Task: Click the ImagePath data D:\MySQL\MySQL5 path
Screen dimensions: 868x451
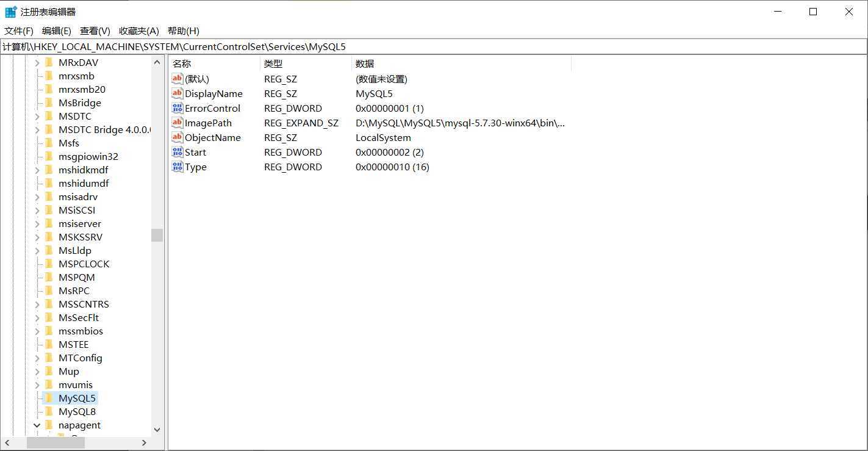Action: (460, 123)
